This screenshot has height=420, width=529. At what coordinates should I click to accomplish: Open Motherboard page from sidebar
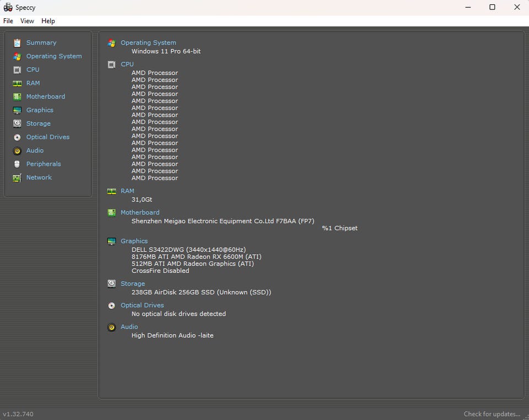click(x=46, y=97)
